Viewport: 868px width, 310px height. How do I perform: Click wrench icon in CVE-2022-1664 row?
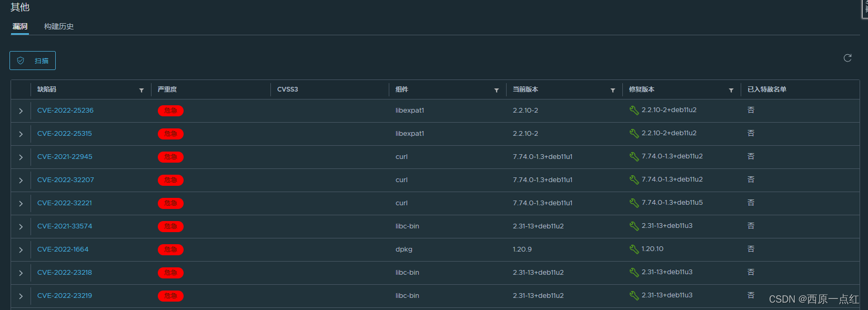point(634,249)
